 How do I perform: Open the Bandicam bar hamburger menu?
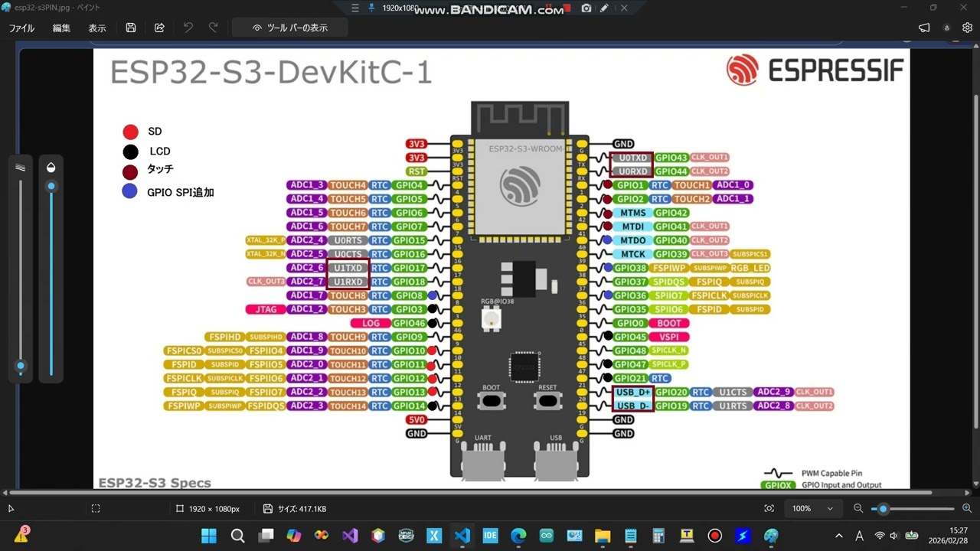354,8
